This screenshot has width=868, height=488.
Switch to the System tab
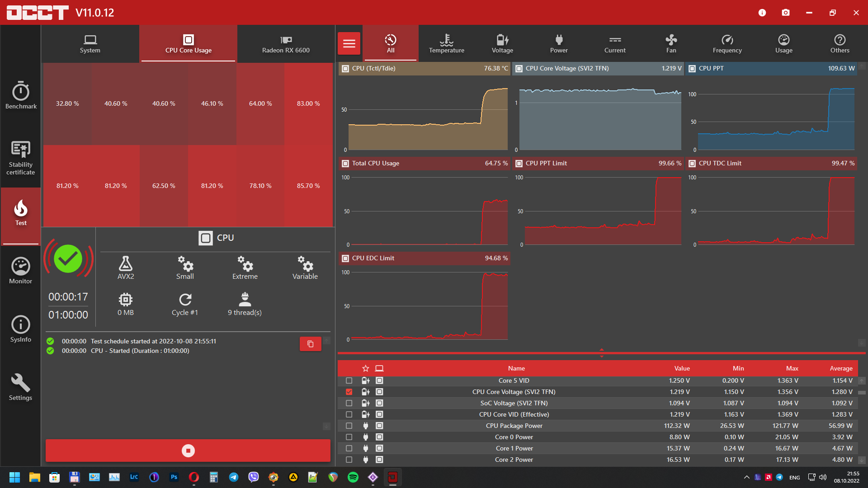click(x=90, y=44)
